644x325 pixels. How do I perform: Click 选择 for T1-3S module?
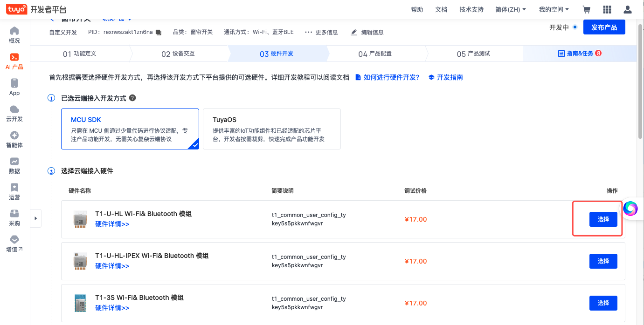603,303
